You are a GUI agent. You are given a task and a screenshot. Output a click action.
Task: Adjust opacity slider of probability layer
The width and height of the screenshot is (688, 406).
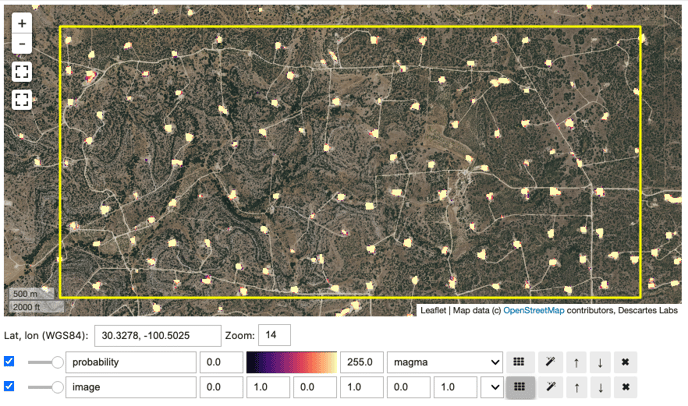point(45,362)
